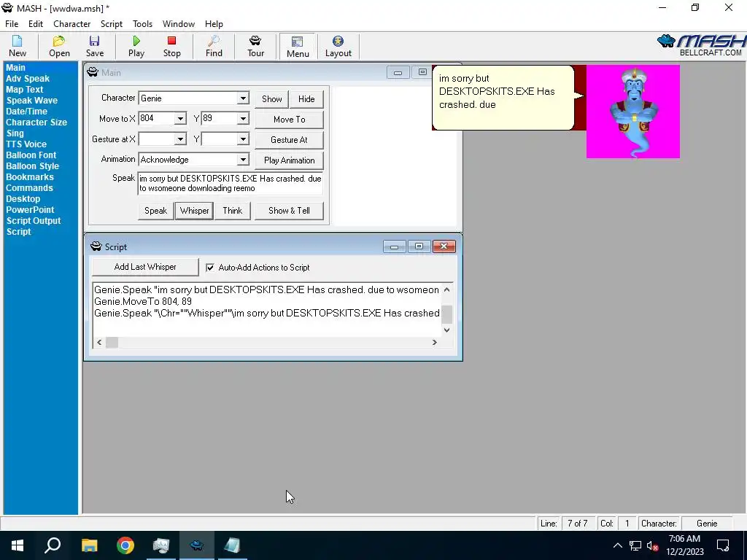Screen dimensions: 747x560
Task: Expand the Move to Y dropdown
Action: pyautogui.click(x=243, y=119)
